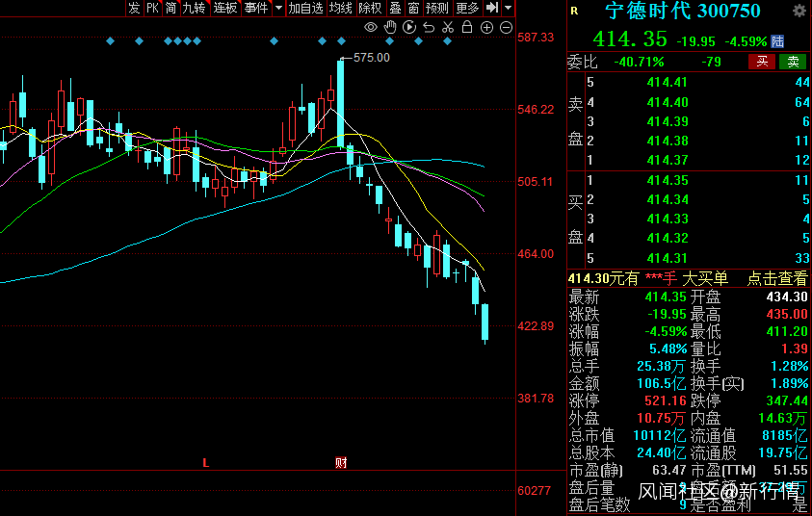Click stock title 宁德时代 300750

click(683, 12)
